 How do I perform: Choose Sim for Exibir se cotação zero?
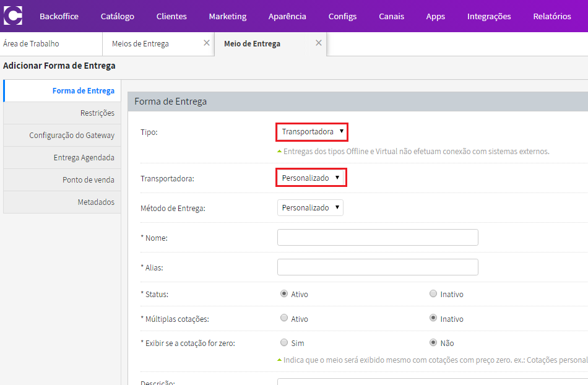point(284,342)
